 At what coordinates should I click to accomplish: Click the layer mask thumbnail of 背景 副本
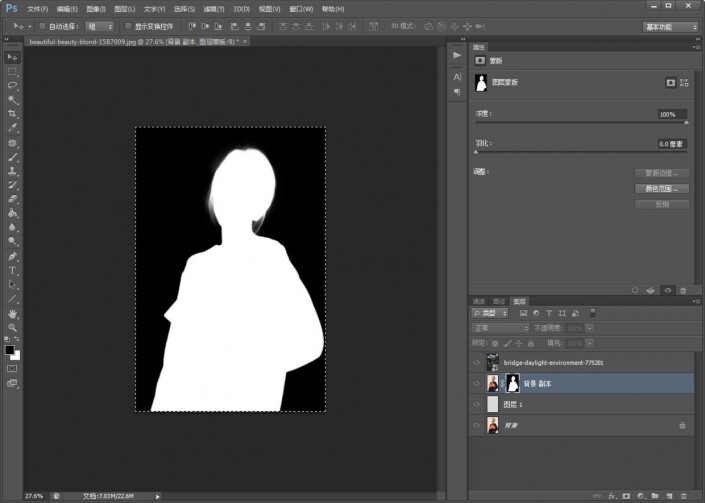coord(512,383)
